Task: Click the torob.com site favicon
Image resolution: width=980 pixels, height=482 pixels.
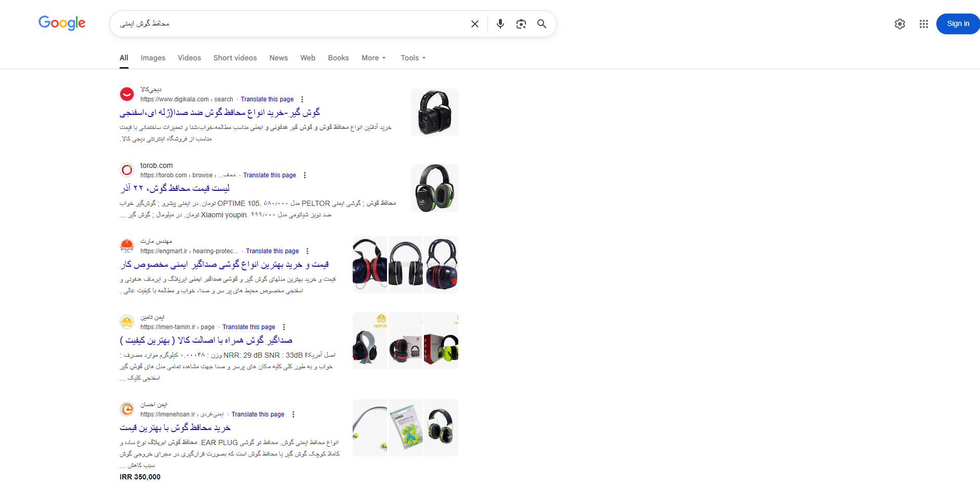Action: coord(127,170)
